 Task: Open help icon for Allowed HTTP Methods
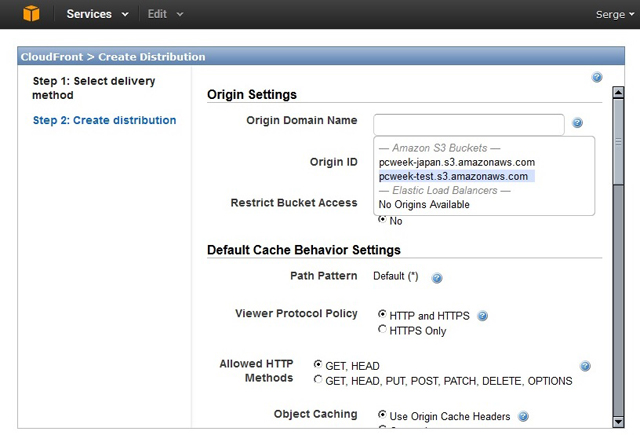tap(585, 366)
